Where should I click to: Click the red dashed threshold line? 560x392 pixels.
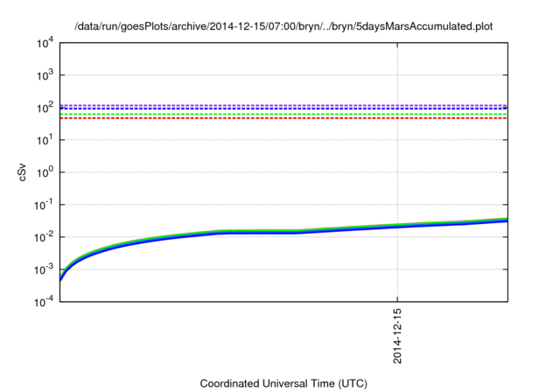(283, 118)
